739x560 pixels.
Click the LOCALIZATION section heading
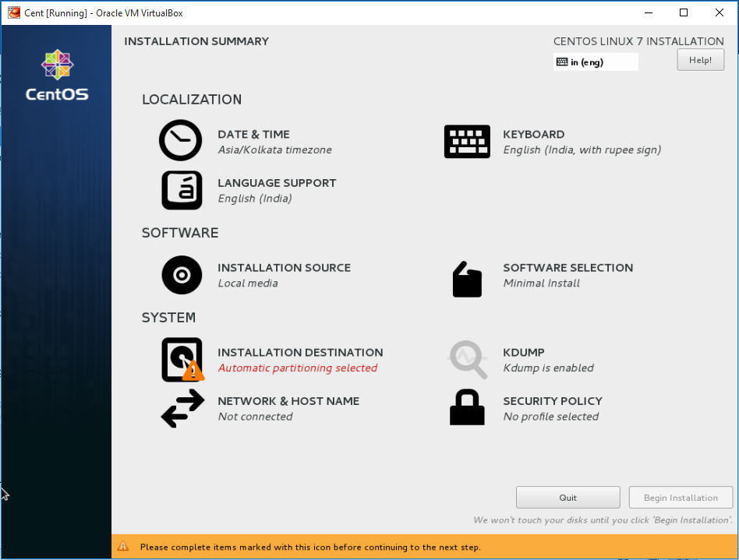click(192, 100)
